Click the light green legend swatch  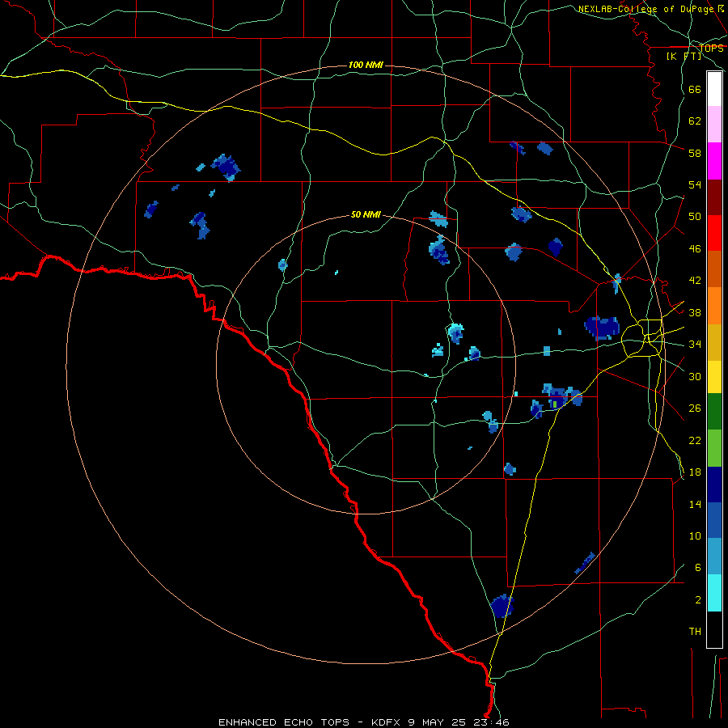pyautogui.click(x=714, y=448)
